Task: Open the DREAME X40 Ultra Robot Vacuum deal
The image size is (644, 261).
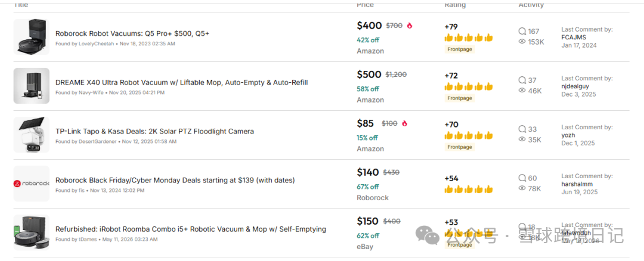Action: [181, 82]
